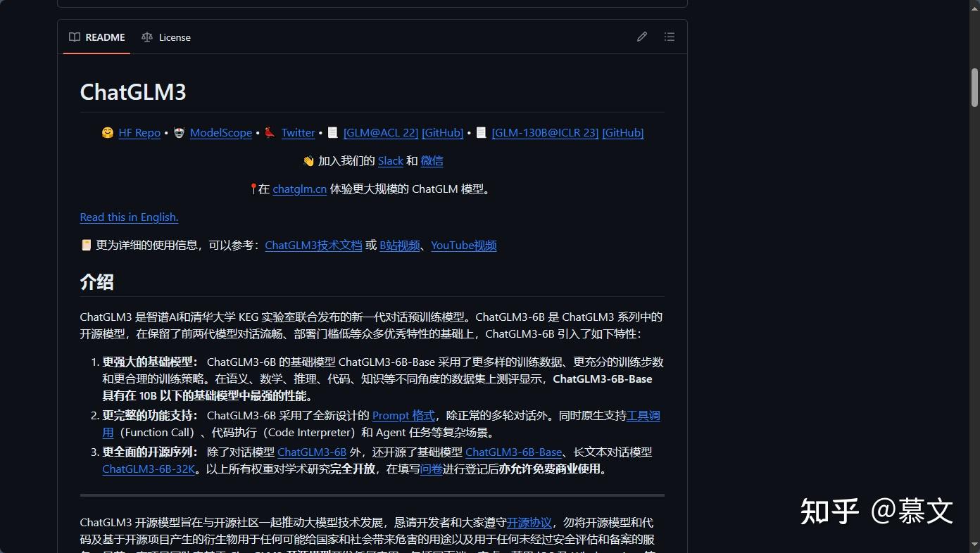Open the ChatGLM3-6B-32K model link
This screenshot has width=980, height=553.
pos(148,469)
